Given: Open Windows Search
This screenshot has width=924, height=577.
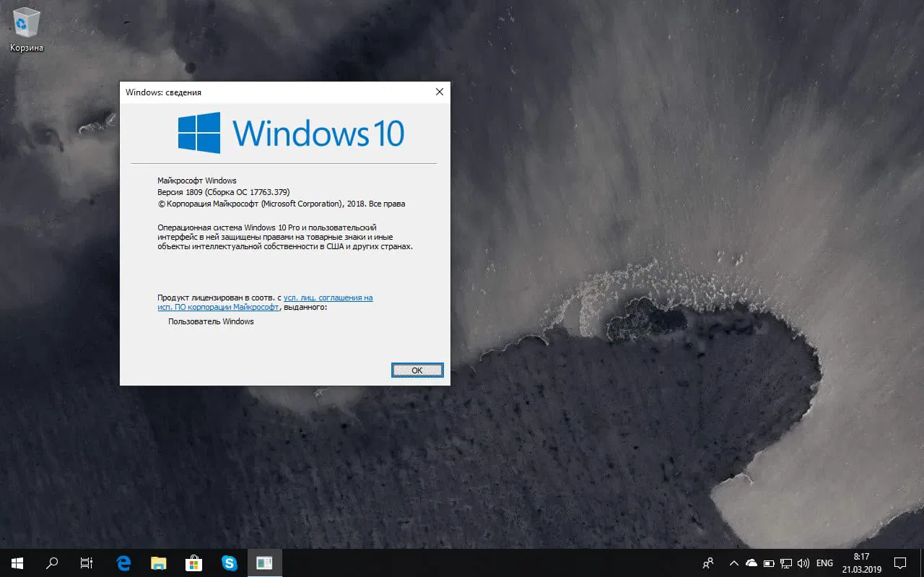Looking at the screenshot, I should 51,563.
